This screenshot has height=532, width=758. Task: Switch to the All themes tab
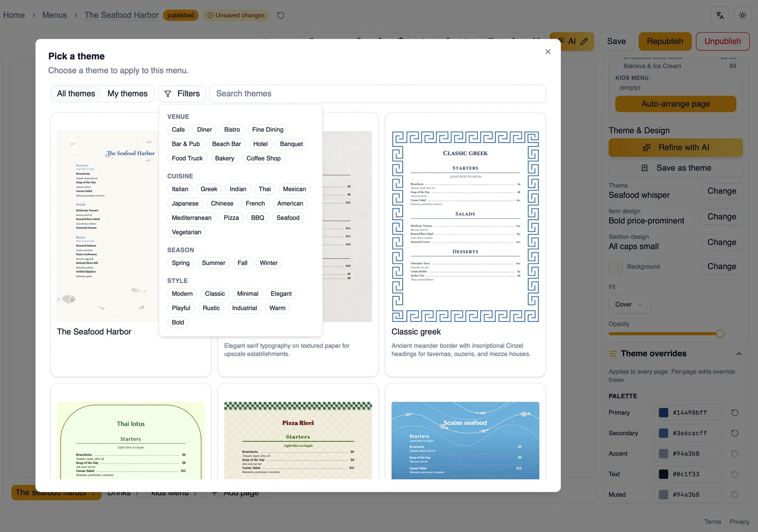(x=76, y=94)
